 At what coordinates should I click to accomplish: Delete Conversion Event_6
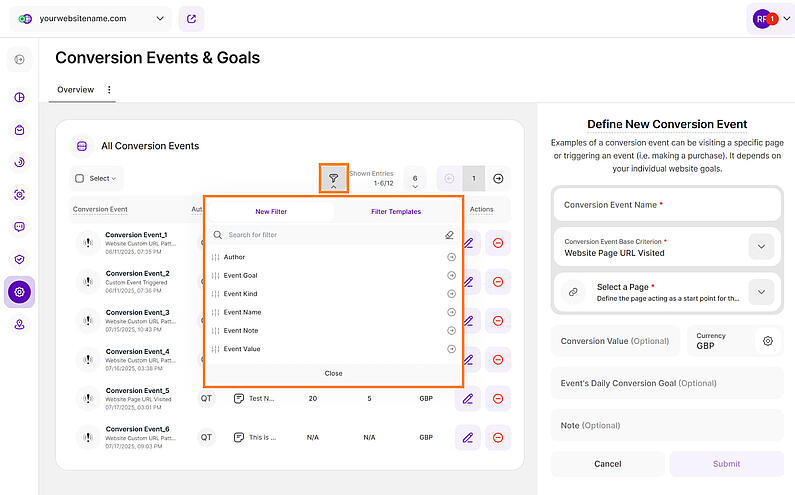coord(498,437)
